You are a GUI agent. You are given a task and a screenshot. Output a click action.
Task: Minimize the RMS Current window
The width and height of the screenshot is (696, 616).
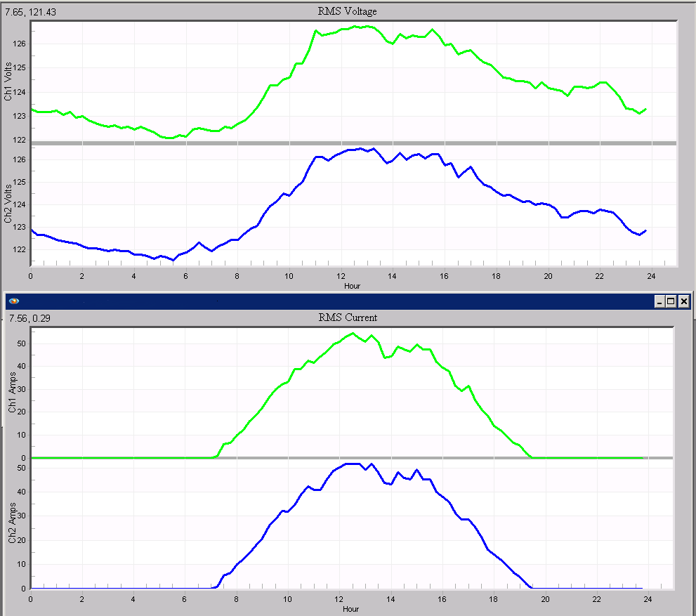point(659,302)
